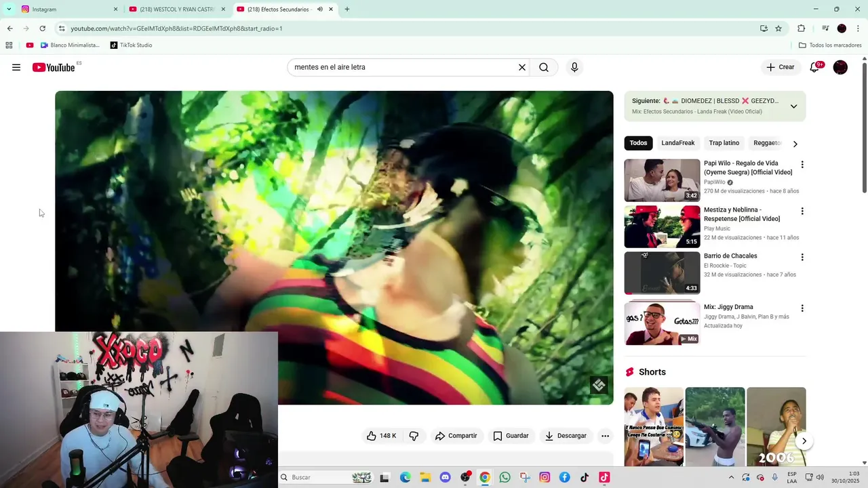
Task: Mute the Efectos Secundarios tab audio icon
Action: 320,9
